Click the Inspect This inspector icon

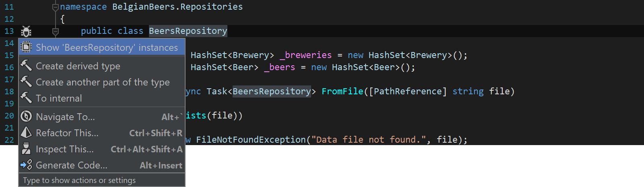26,149
